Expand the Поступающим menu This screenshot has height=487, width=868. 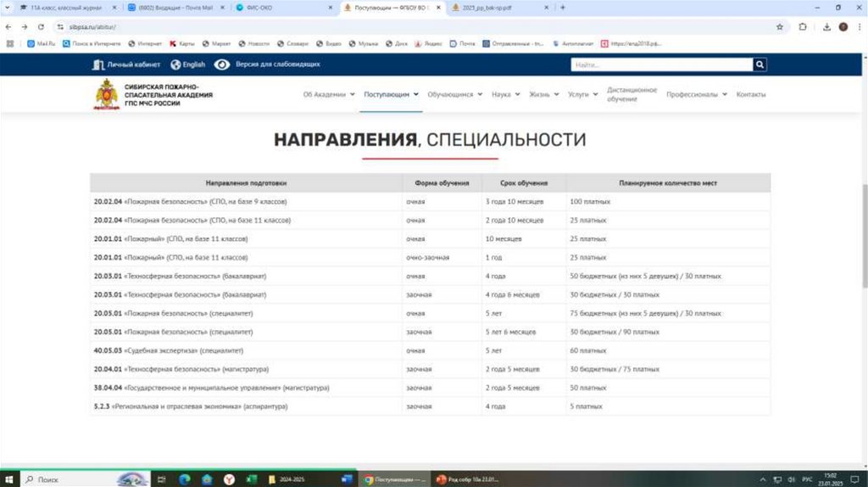pos(391,94)
